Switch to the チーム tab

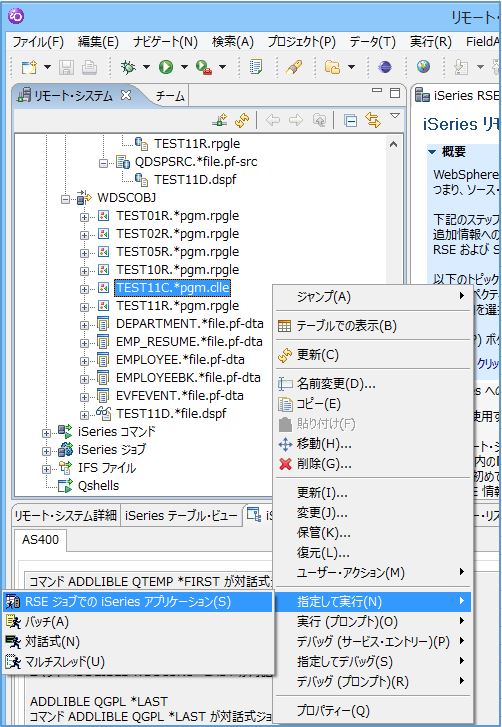pos(170,96)
